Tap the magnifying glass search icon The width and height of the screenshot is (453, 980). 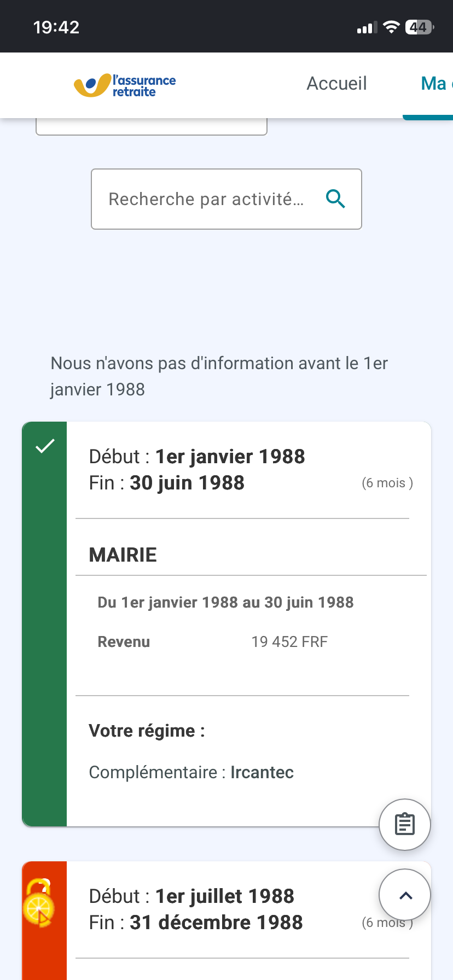335,199
